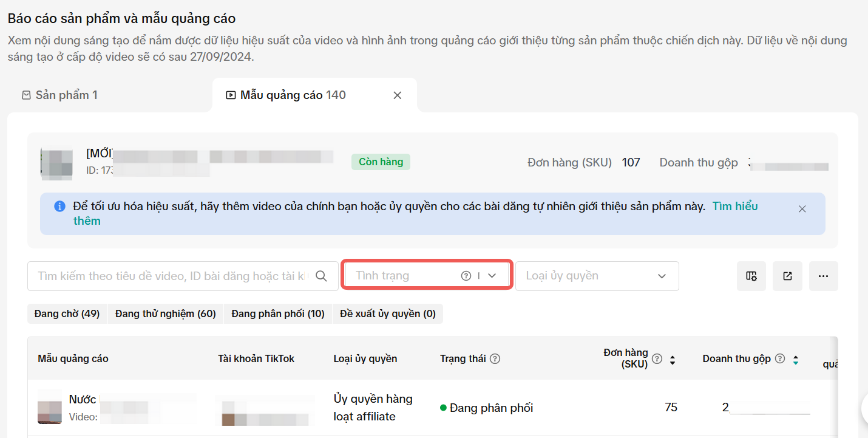
Task: Open the column customization icon button
Action: (751, 276)
